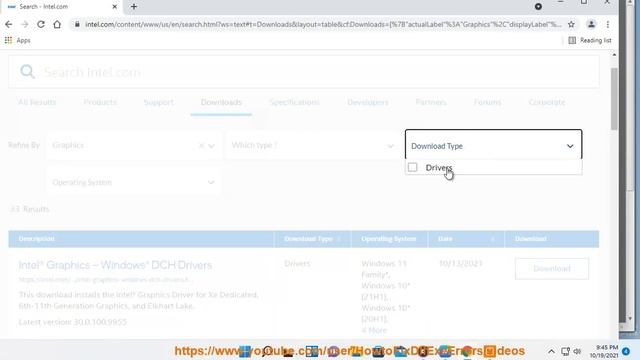The width and height of the screenshot is (640, 360).
Task: Open the Chrome profile avatar
Action: 591,24
